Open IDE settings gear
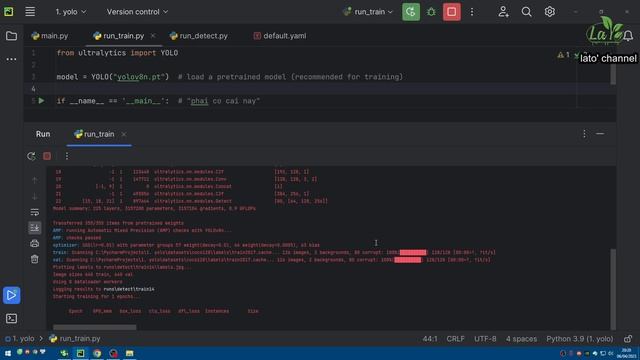This screenshot has width=640, height=360. pyautogui.click(x=549, y=12)
